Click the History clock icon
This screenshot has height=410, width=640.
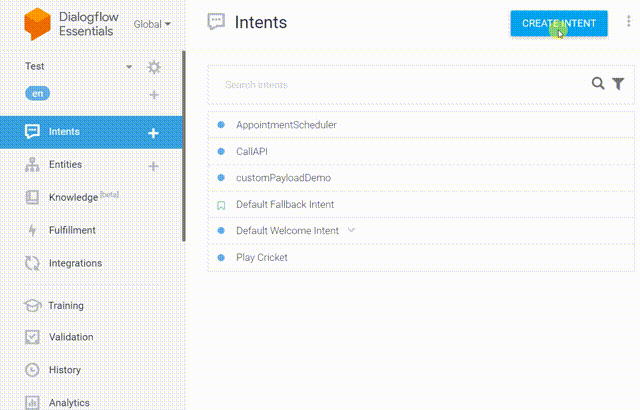tap(32, 370)
